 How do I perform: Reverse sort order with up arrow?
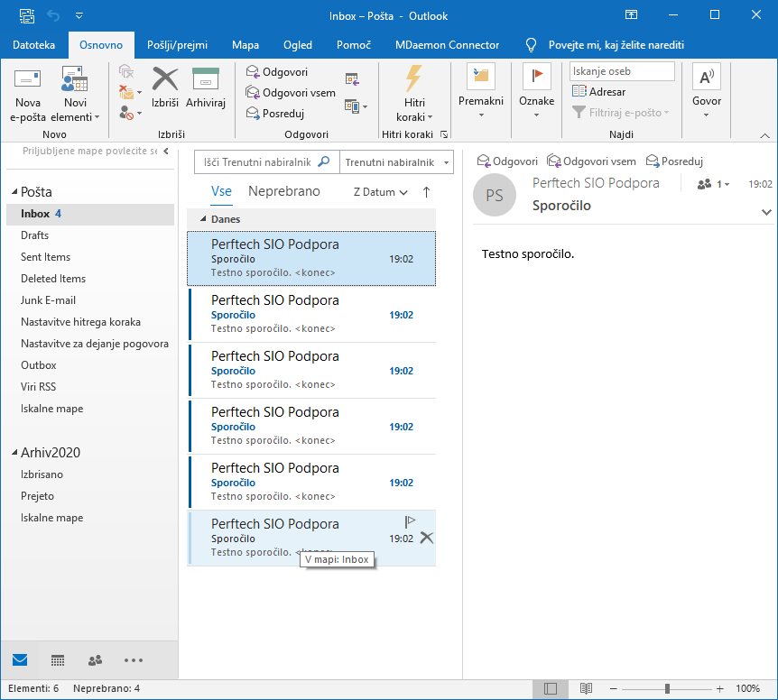[x=426, y=192]
